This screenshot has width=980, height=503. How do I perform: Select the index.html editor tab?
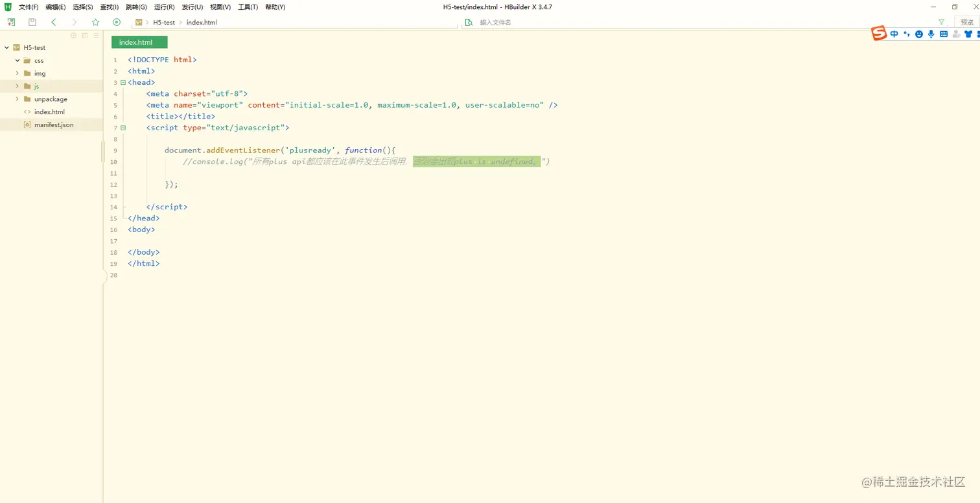point(139,42)
